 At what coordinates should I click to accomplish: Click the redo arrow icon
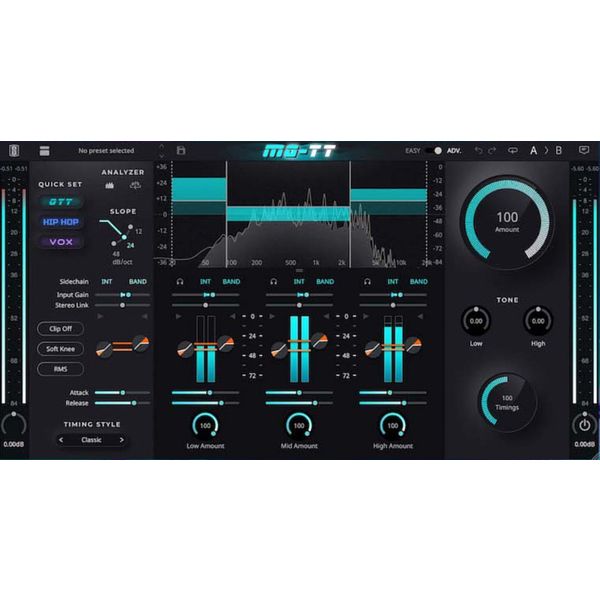(492, 150)
